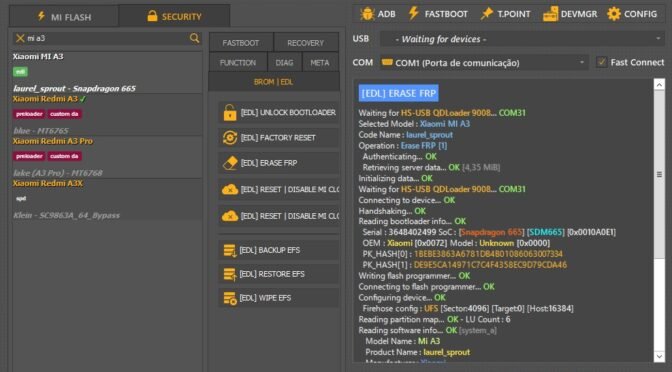Viewport: 672px width, 372px height.
Task: Open the ADB bug icon
Action: (x=368, y=14)
